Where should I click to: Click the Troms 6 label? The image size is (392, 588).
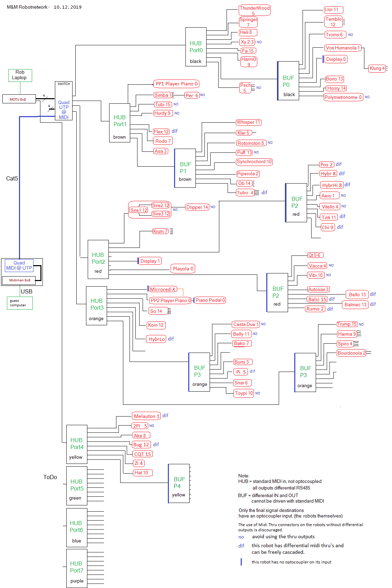point(335,35)
